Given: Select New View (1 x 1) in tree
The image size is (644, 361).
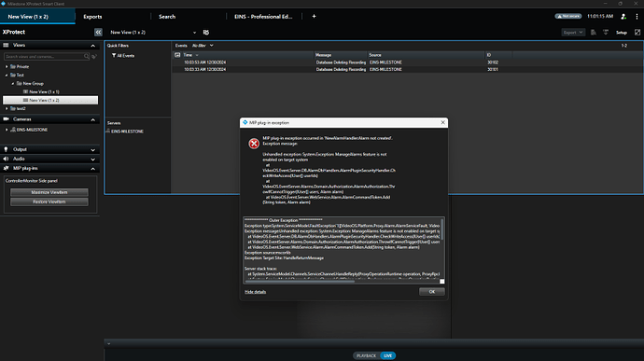Looking at the screenshot, I should point(45,92).
